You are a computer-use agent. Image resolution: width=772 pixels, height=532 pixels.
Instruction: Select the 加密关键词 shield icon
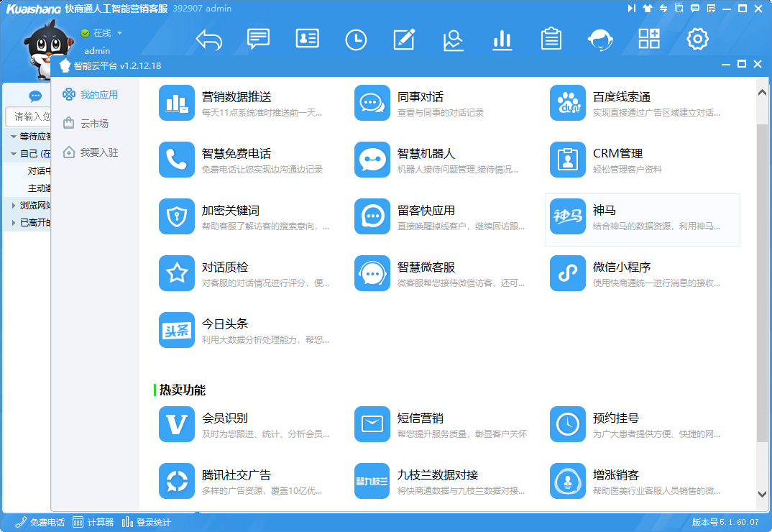coord(177,216)
